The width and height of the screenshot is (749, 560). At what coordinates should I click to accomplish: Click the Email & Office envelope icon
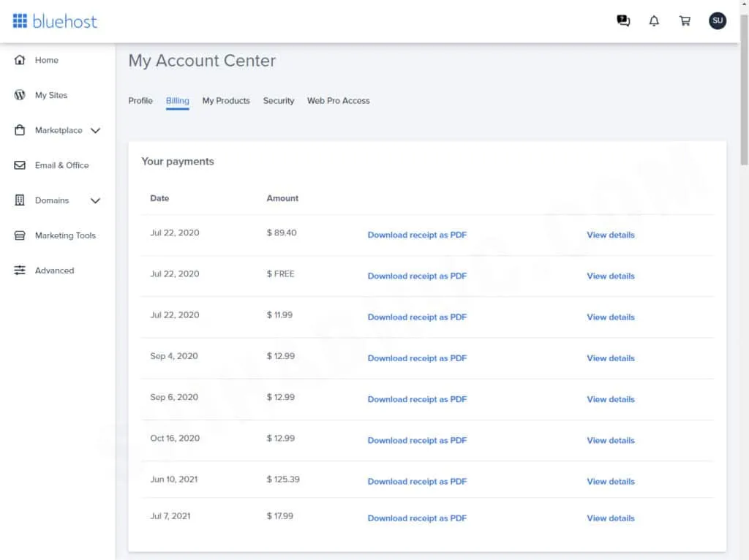(x=20, y=165)
